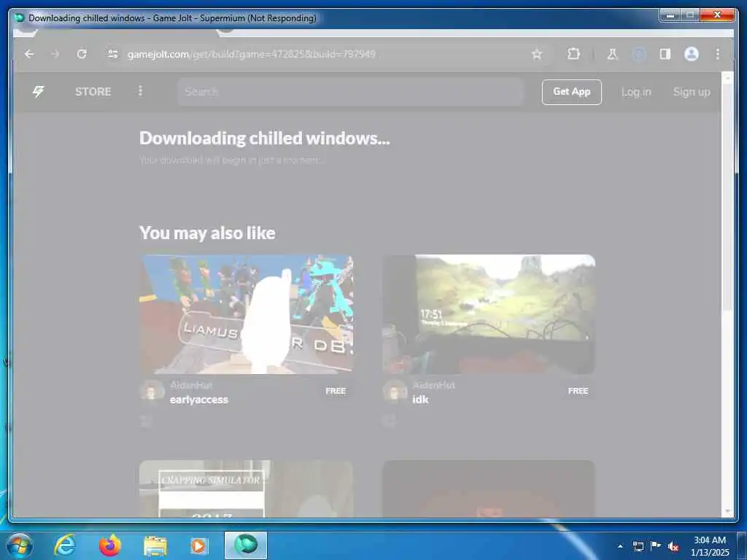This screenshot has width=747, height=560.
Task: Open the Crapping Simulator game thumbnail
Action: (x=247, y=489)
